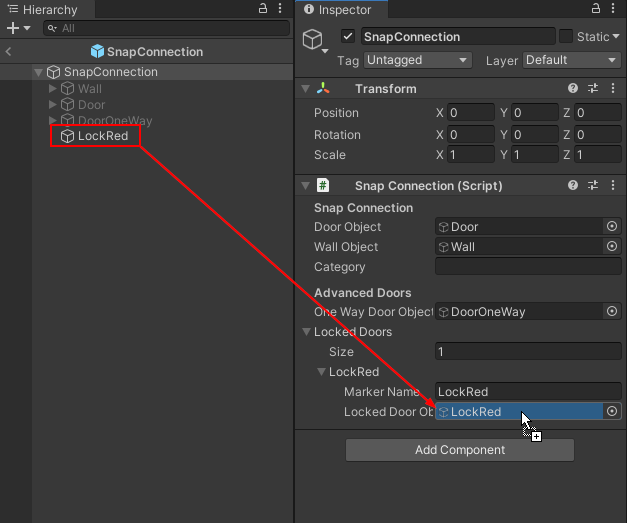Click object picker for One Way Door field

click(x=612, y=312)
